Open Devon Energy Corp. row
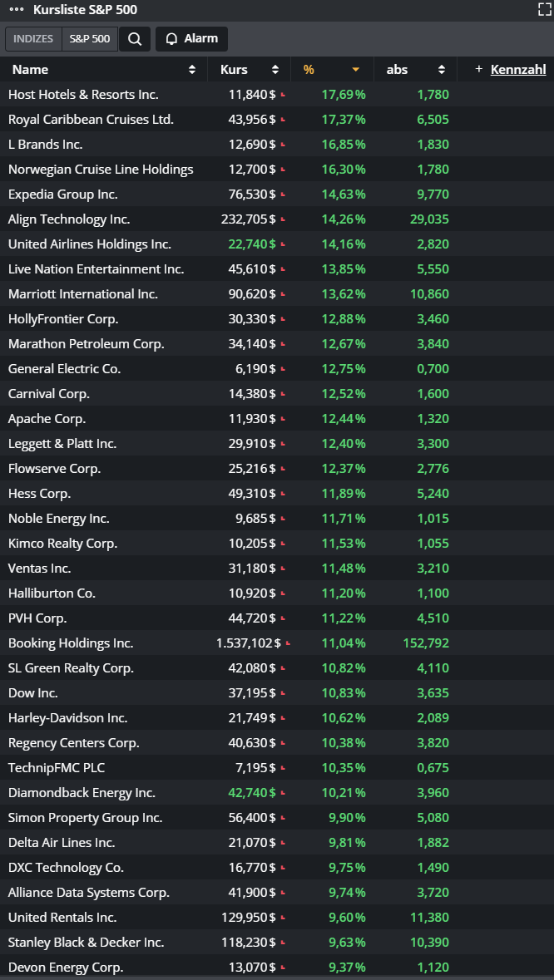Screen dimensions: 554x980 point(277,967)
